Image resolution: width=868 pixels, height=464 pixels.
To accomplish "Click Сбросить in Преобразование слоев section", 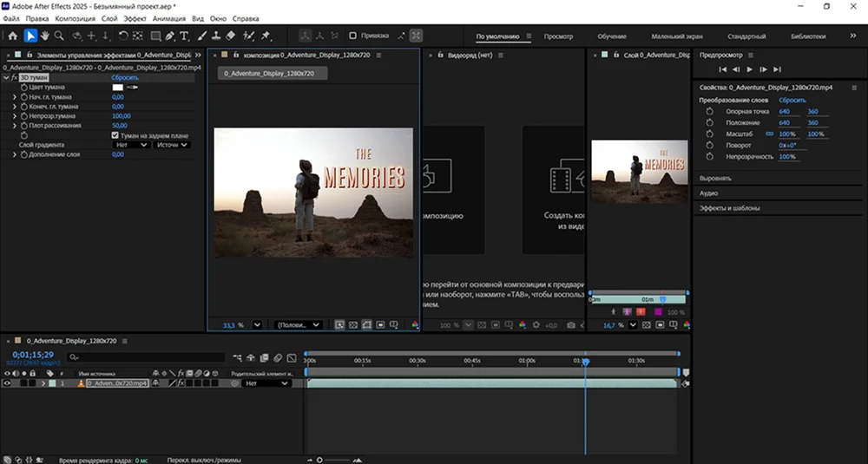I will [x=791, y=100].
